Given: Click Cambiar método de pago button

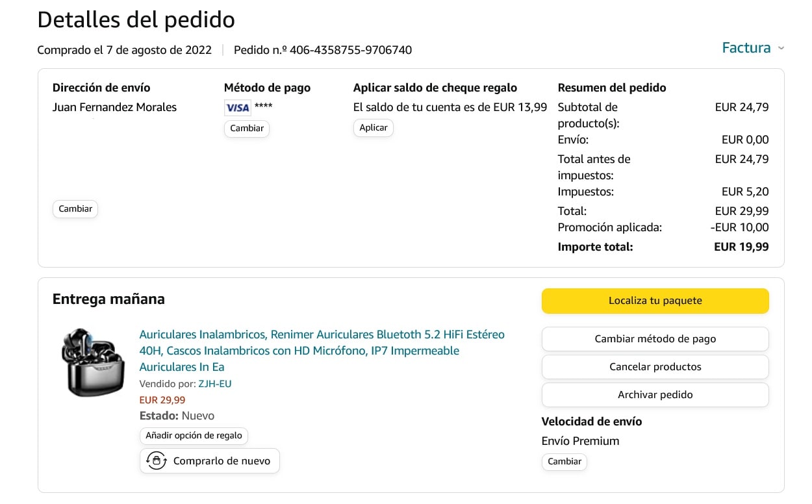Looking at the screenshot, I should coord(655,339).
